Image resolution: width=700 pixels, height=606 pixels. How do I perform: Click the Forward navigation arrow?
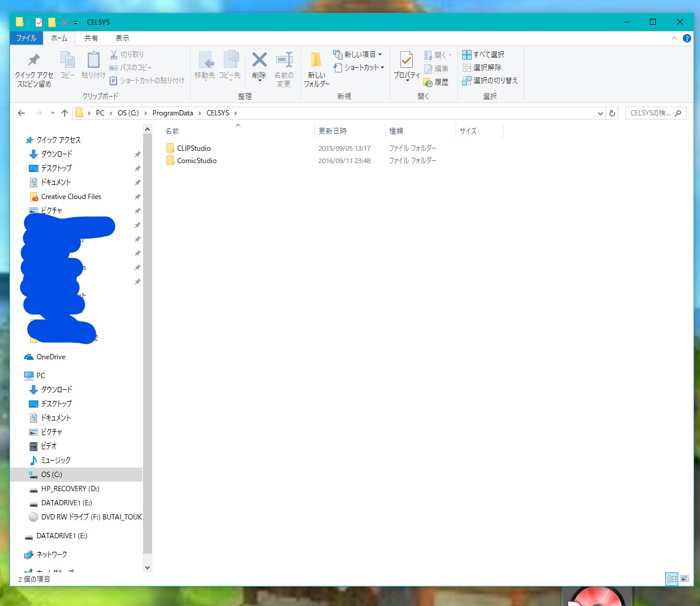pyautogui.click(x=38, y=113)
